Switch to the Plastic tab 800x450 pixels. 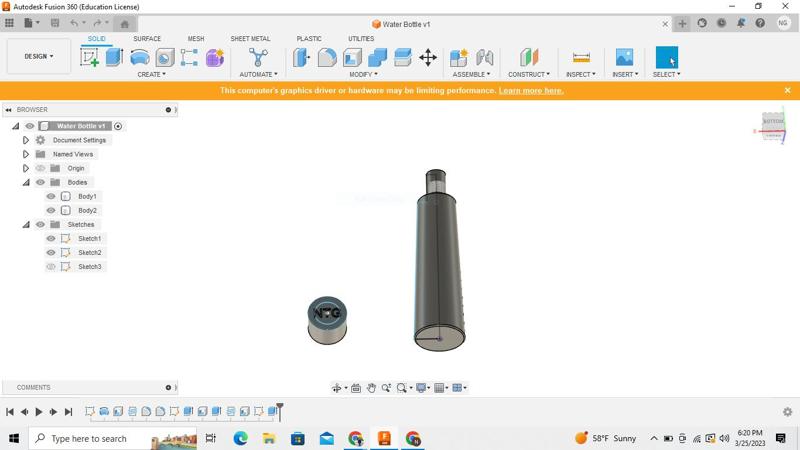coord(309,39)
